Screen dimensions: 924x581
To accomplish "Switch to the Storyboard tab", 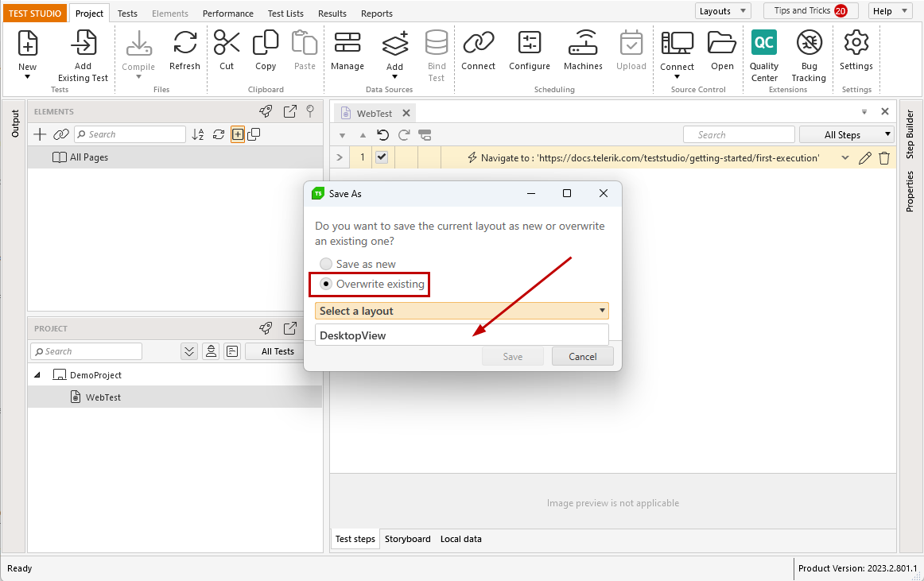I will point(408,539).
